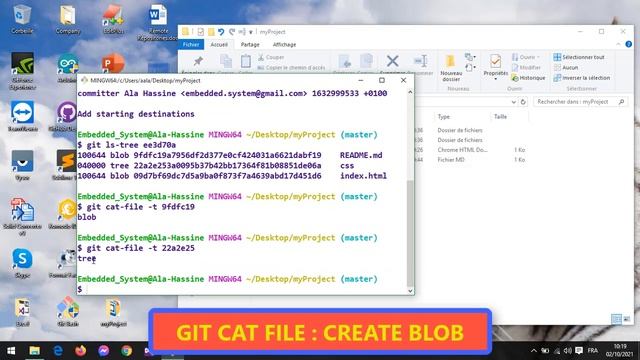
Task: Launch the TeamViewer desktop shortcut
Action: click(x=22, y=116)
